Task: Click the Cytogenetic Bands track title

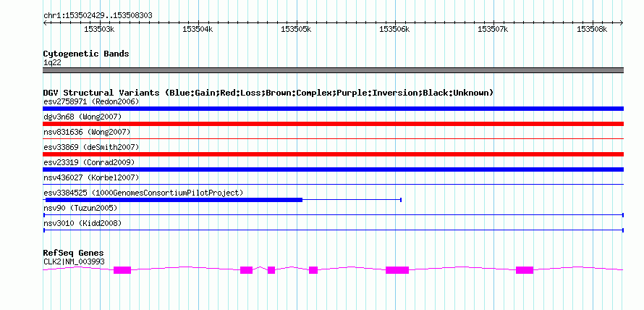Action: point(86,54)
